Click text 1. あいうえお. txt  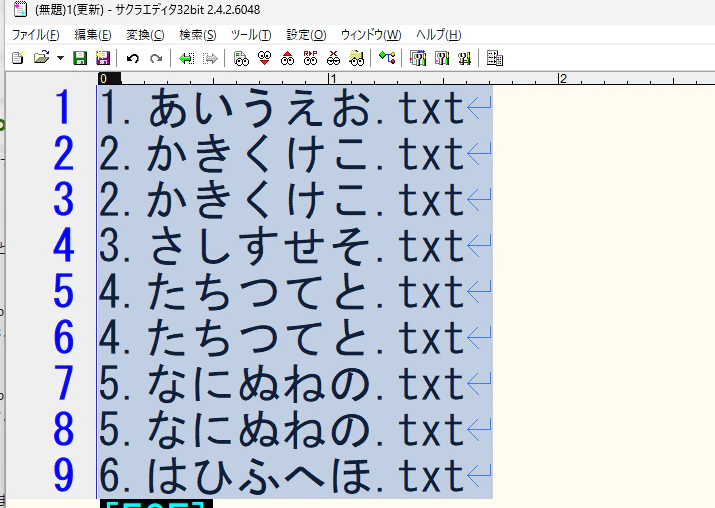pos(281,108)
